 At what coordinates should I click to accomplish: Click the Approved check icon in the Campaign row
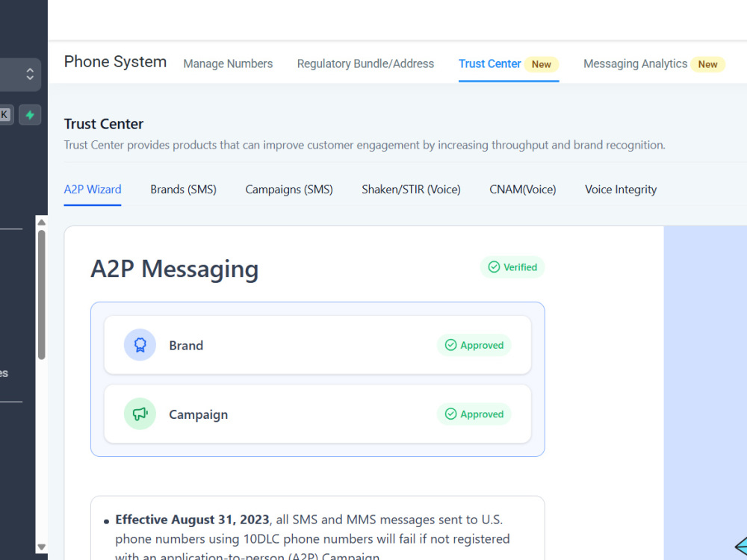pos(450,414)
